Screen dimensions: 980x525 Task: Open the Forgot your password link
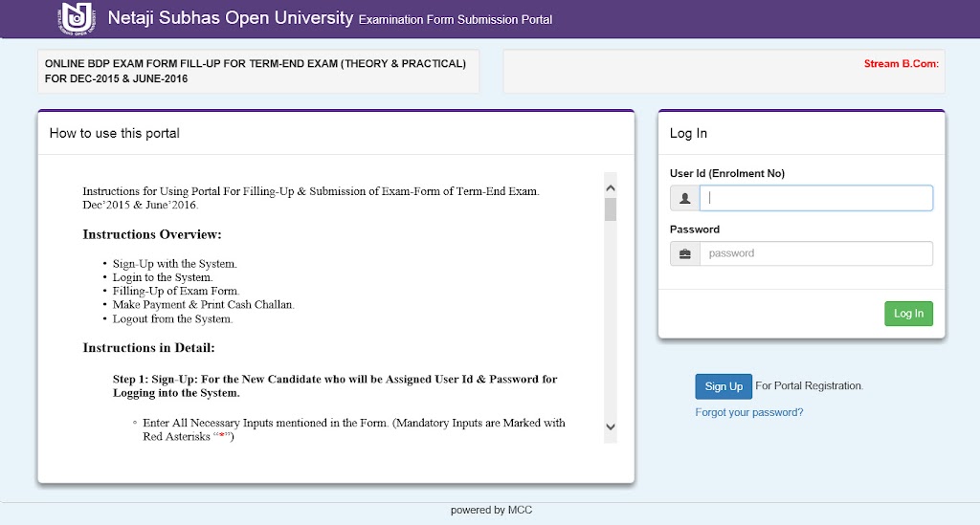pos(748,412)
